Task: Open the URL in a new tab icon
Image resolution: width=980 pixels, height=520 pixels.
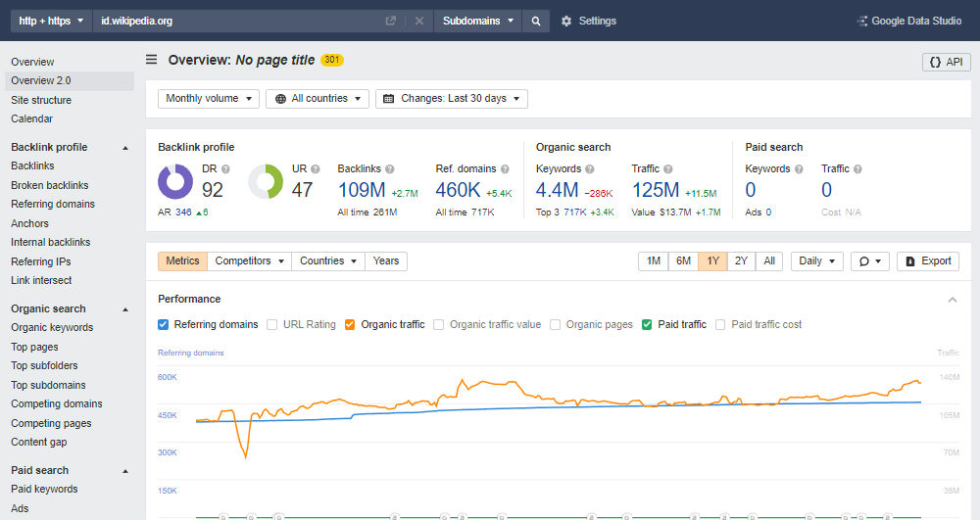Action: point(391,21)
